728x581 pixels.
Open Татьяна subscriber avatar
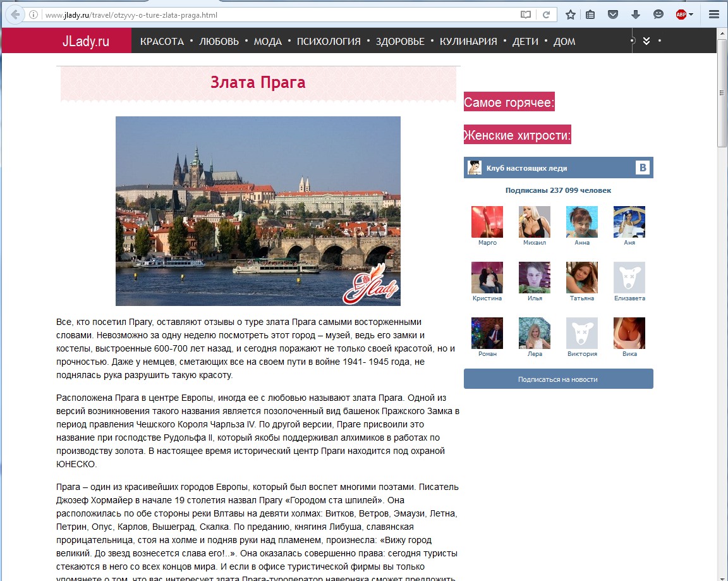582,278
